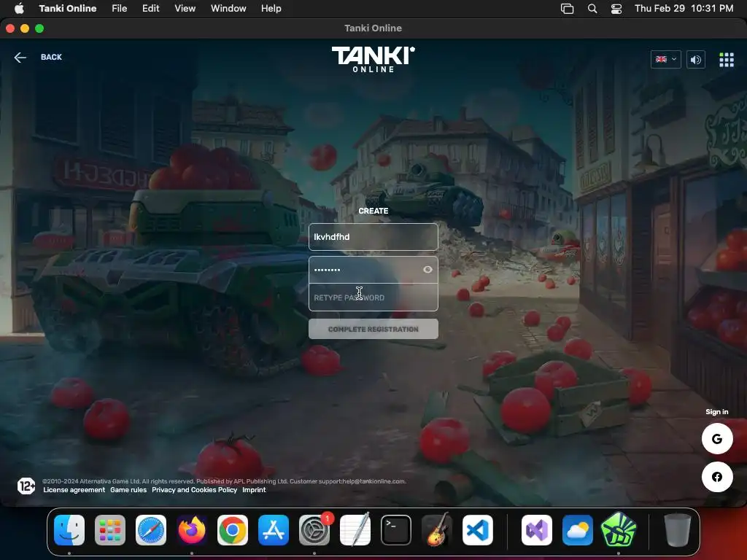747x560 pixels.
Task: Sign in with Facebook
Action: pos(717,477)
